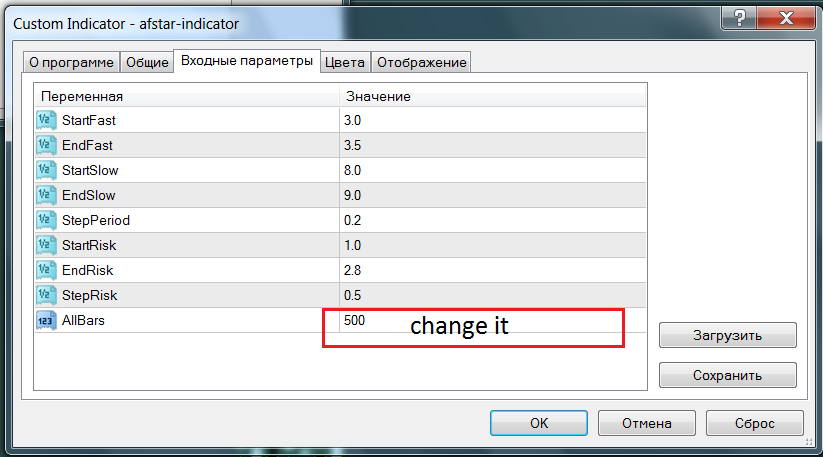Click the StartFast variable type icon
Screen dimensions: 823x457
pyautogui.click(x=46, y=120)
